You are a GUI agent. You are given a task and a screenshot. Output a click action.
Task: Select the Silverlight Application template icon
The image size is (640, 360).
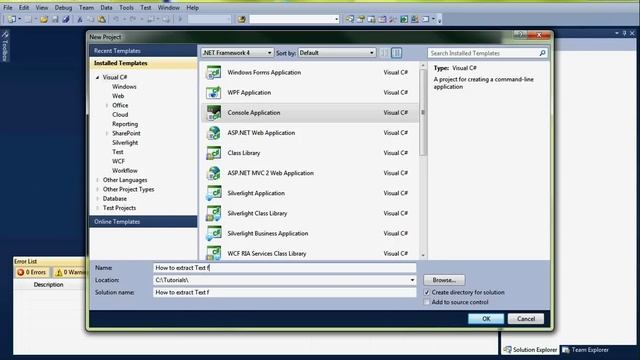coord(213,193)
